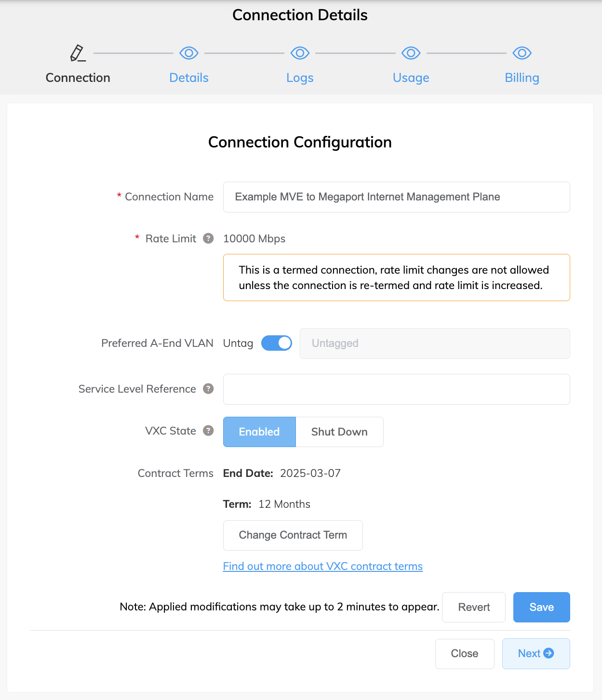The image size is (602, 700).
Task: Click the eye icon above the Details step
Action: coord(188,53)
